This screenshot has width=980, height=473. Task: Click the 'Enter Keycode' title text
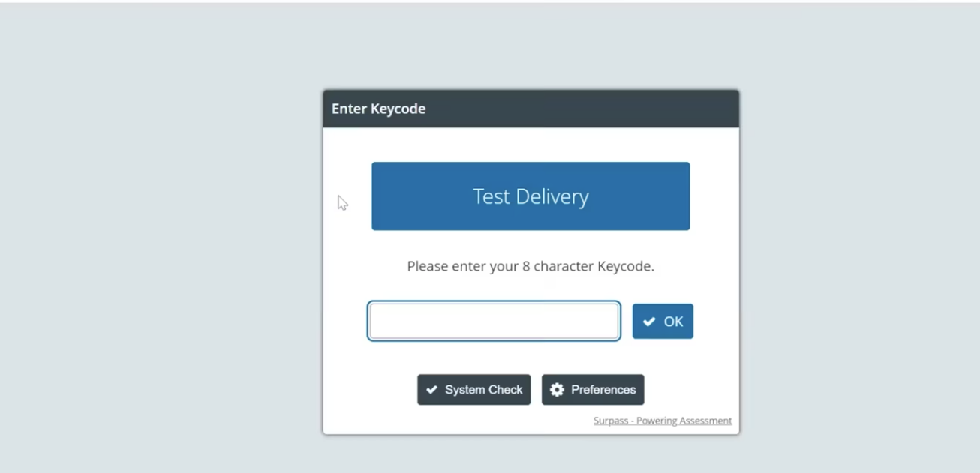[x=379, y=109]
